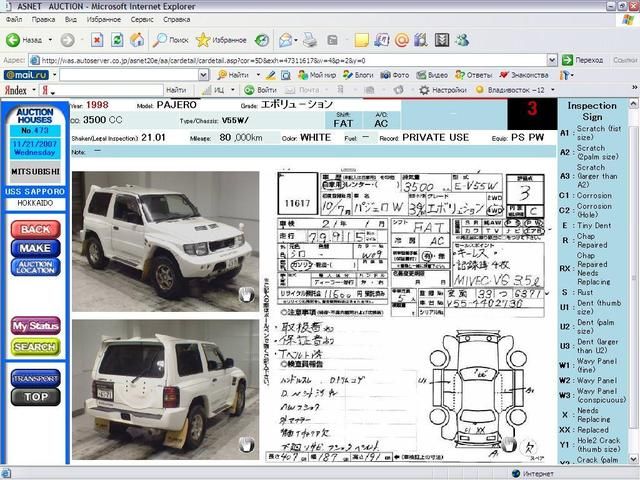The image size is (640, 480).
Task: Open Ответы in mail.ru toolbar
Action: (473, 75)
